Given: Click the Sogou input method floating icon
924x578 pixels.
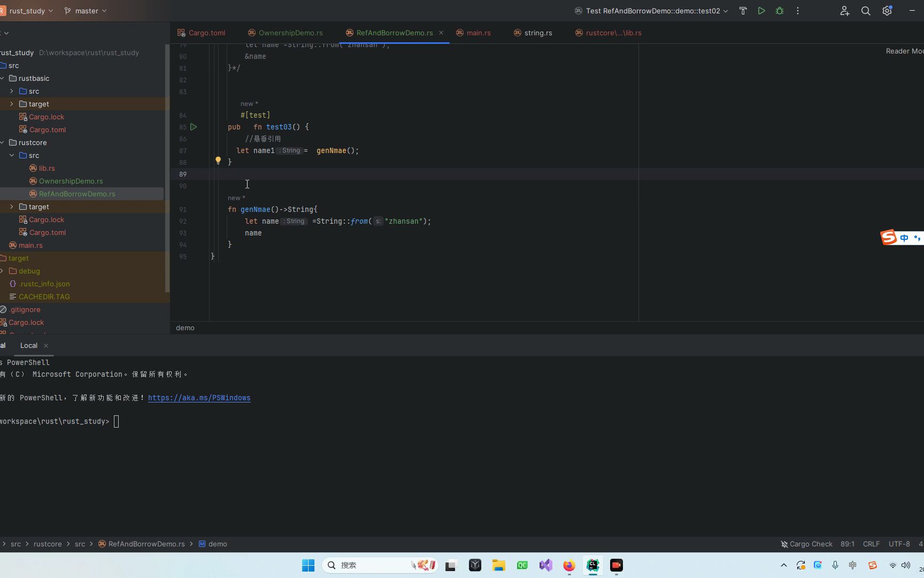Looking at the screenshot, I should pyautogui.click(x=889, y=238).
